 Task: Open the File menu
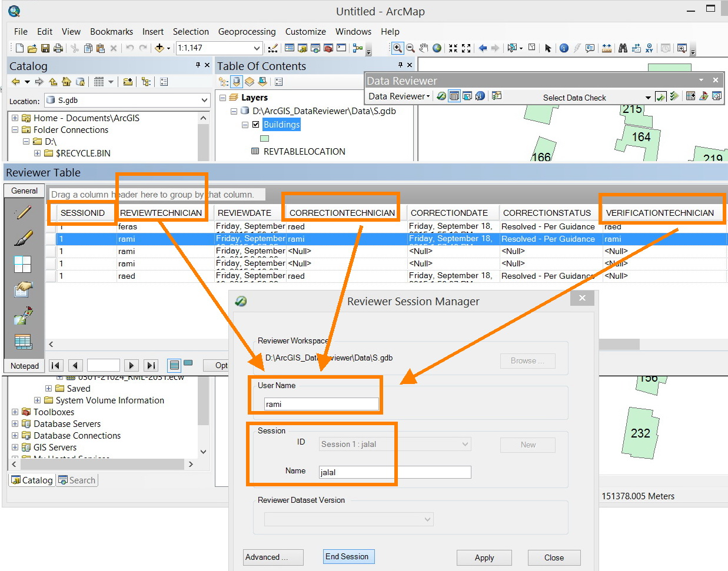click(x=21, y=32)
